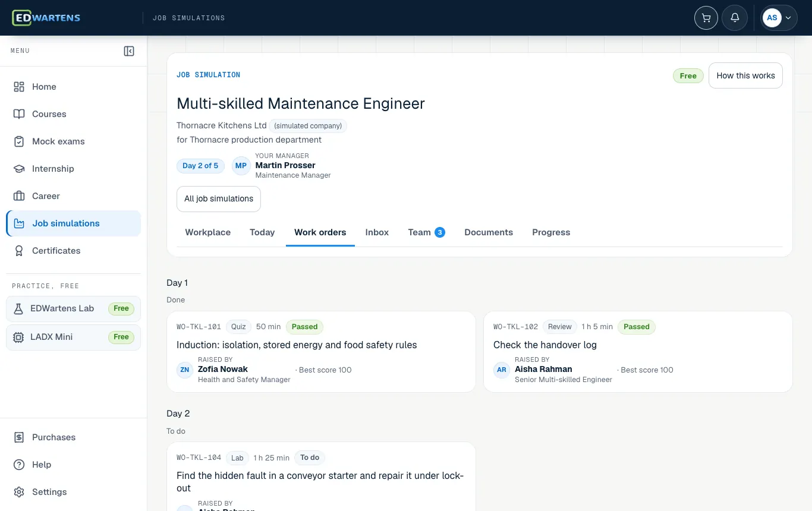Switch to the Today tab
The width and height of the screenshot is (812, 511).
(x=262, y=232)
